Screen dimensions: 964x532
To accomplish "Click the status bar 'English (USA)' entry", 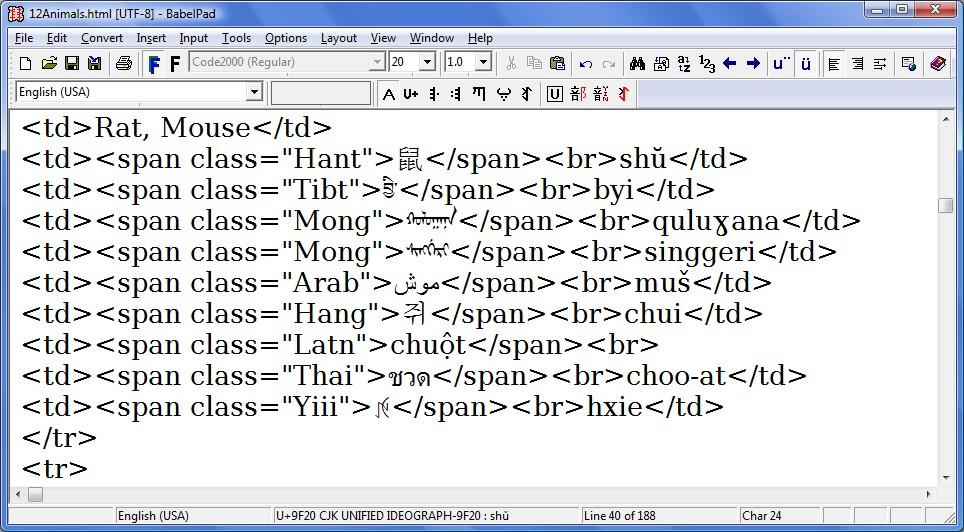I will point(153,515).
